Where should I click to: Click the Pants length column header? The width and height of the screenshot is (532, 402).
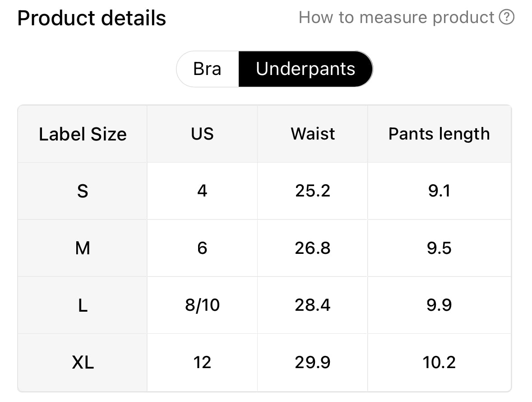439,134
